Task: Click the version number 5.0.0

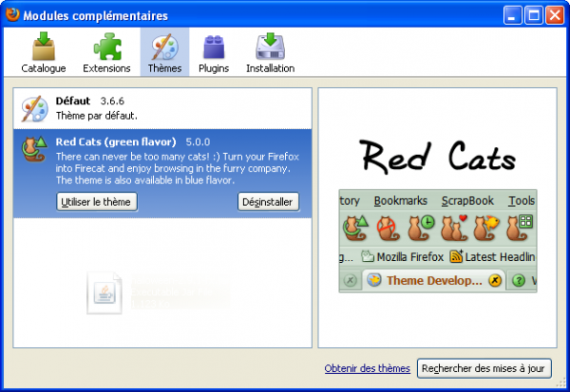Action: 198,142
